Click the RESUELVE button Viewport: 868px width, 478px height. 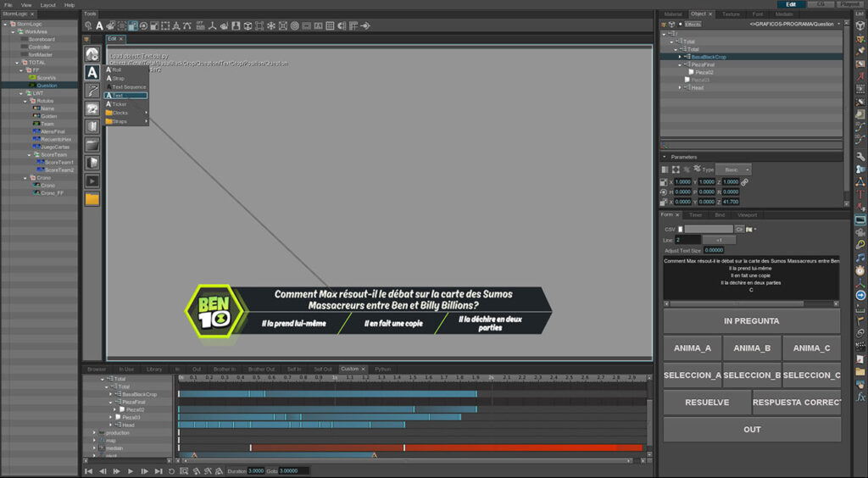click(706, 403)
